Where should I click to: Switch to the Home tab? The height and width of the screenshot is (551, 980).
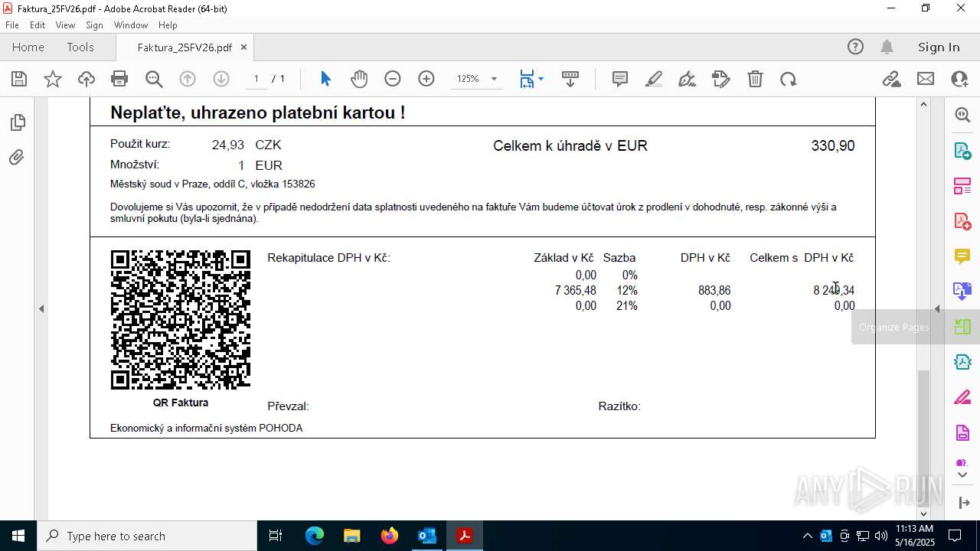click(x=28, y=47)
